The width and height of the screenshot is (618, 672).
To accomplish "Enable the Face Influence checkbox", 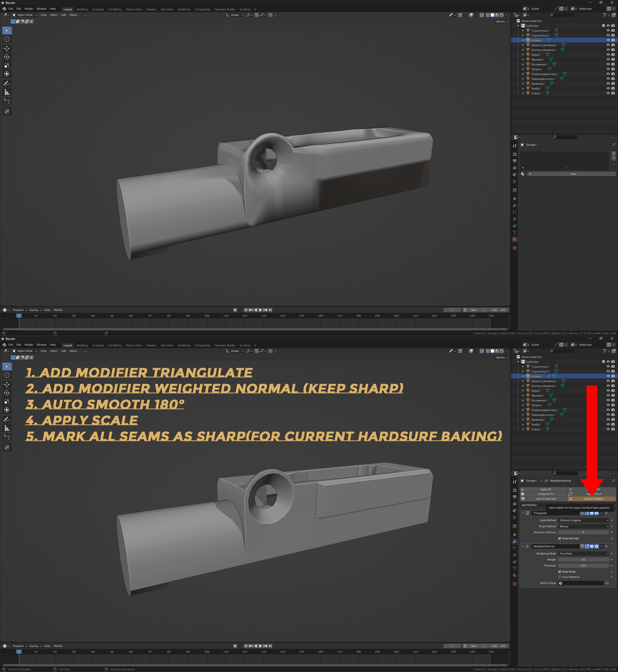I will (x=560, y=577).
